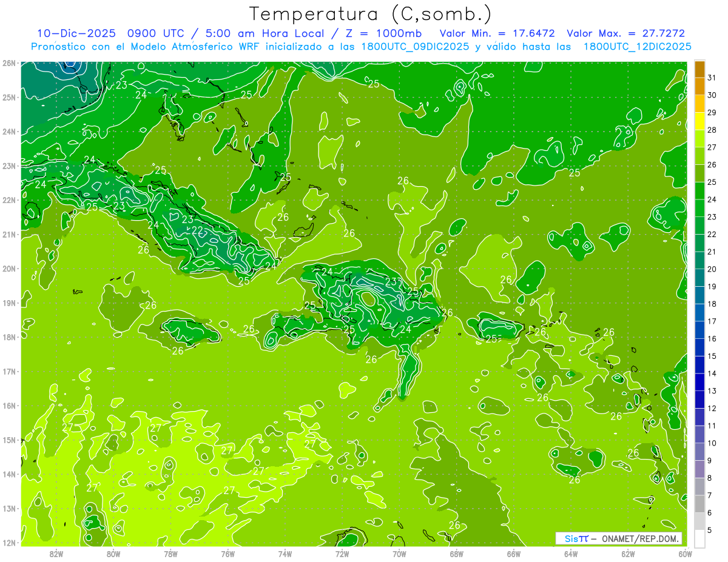Click the '25N' latitude axis label
This screenshot has width=728, height=562.
point(8,97)
